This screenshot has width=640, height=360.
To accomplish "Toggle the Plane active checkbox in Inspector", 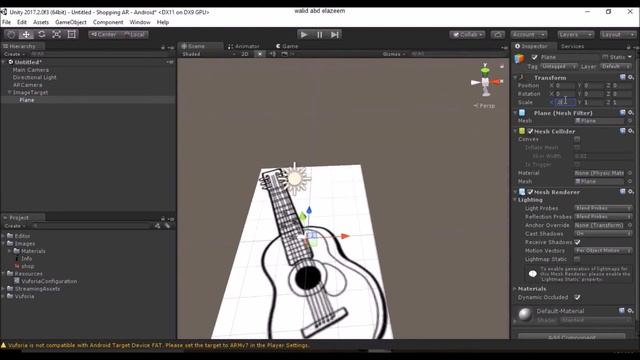I will (x=535, y=57).
